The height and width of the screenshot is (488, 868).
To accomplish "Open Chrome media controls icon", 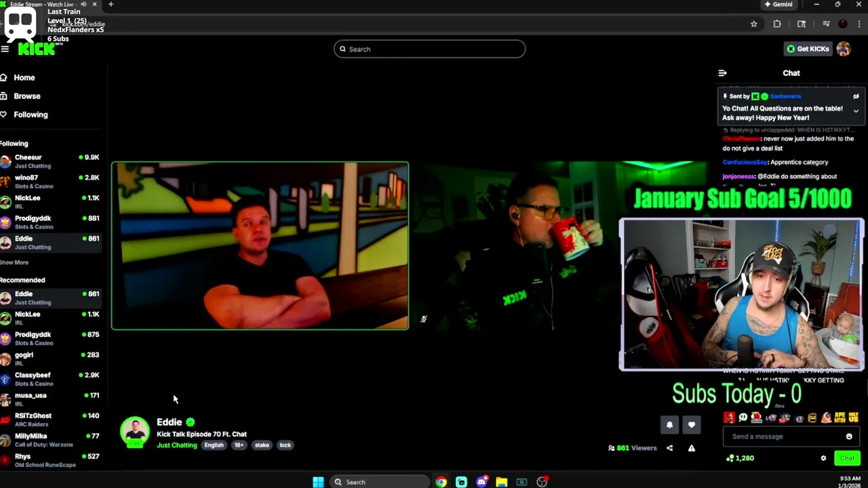I will pos(826,24).
